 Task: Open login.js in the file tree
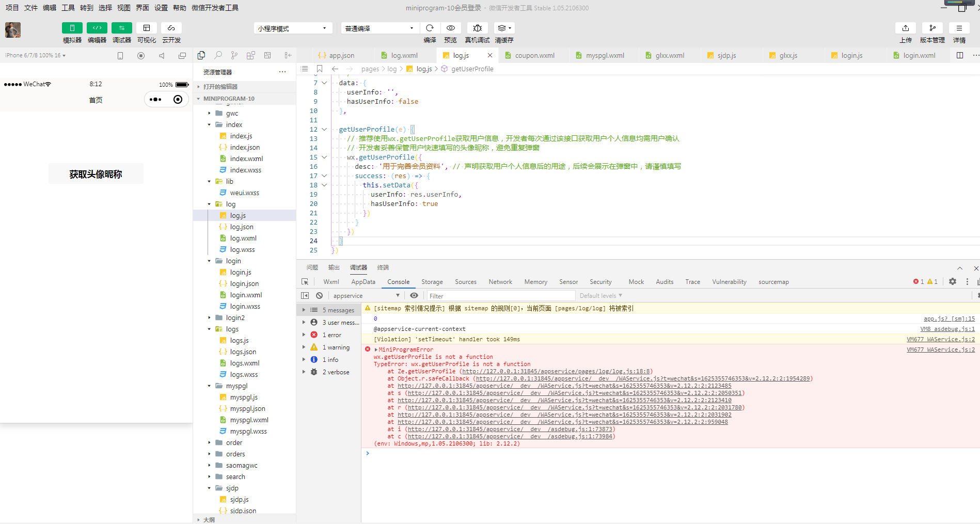[x=241, y=273]
